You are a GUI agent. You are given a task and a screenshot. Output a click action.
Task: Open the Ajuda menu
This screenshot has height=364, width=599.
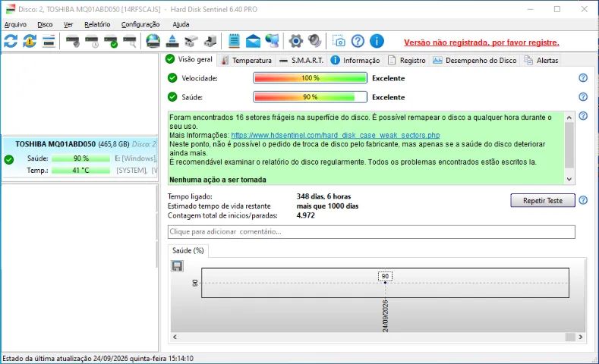181,24
